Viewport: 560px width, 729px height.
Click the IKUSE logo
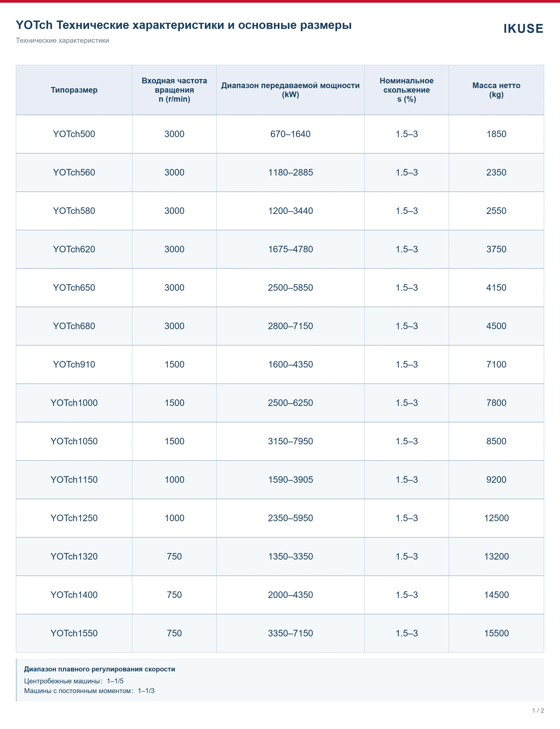(523, 29)
